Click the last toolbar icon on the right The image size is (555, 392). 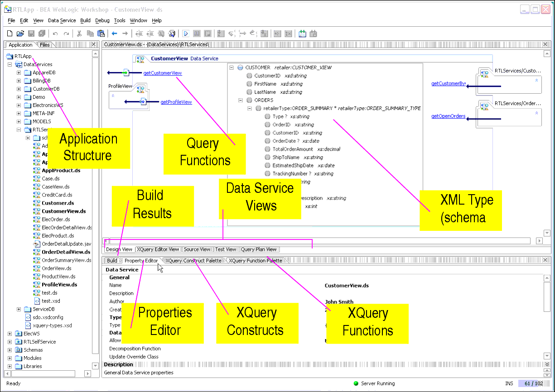tap(313, 33)
